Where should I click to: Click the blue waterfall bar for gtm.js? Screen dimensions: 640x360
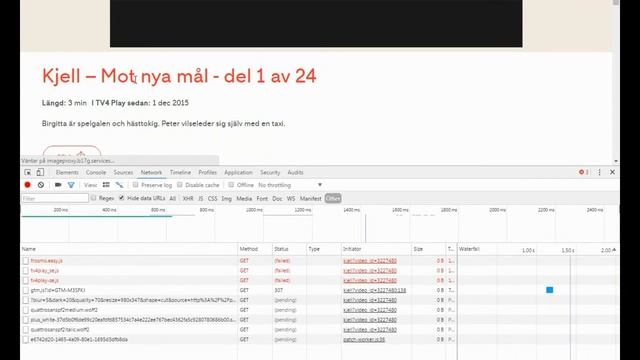[x=549, y=290]
